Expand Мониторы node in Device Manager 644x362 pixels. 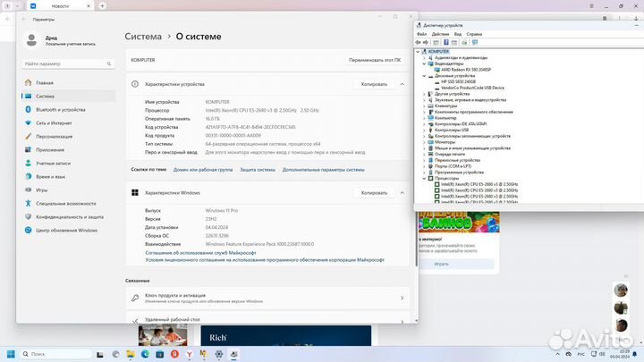(x=424, y=142)
